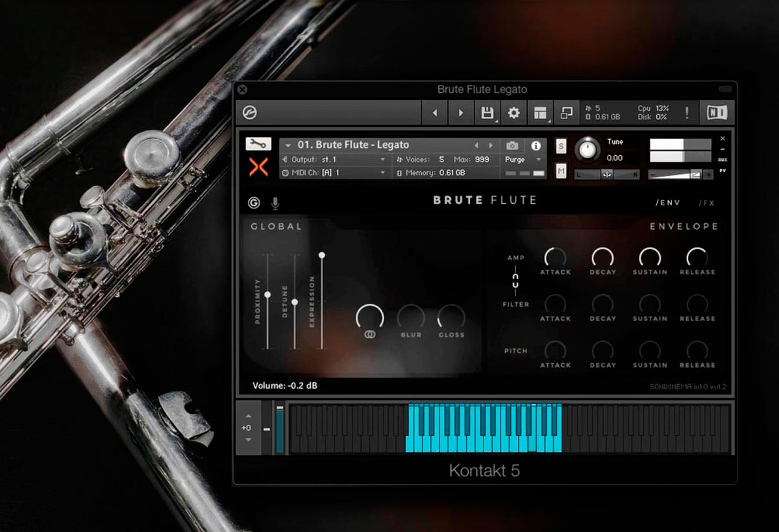Open the snapshot camera icon
This screenshot has width=779, height=532.
(512, 145)
